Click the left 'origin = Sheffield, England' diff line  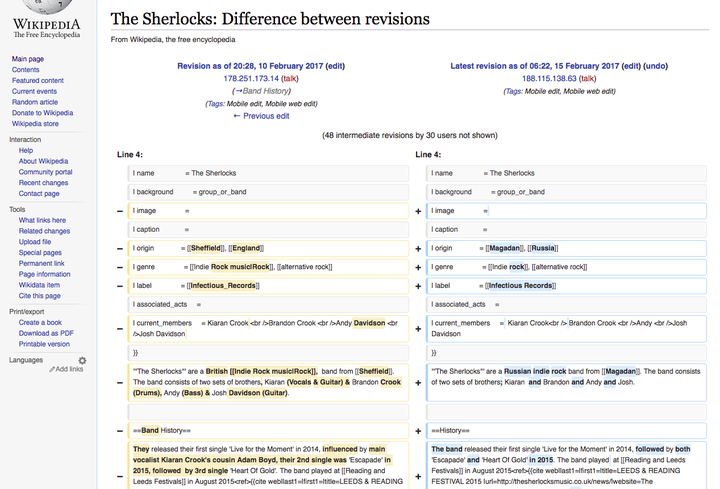coord(268,248)
